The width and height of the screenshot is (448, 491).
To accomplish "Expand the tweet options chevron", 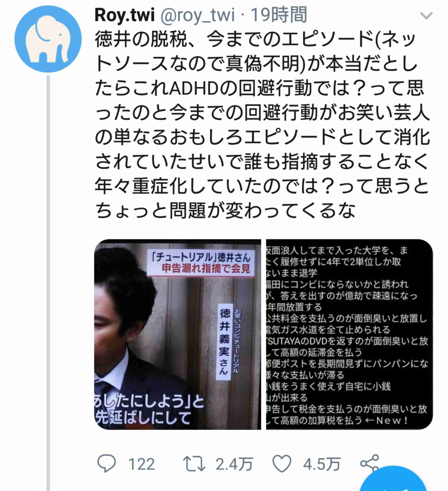I will [x=426, y=16].
